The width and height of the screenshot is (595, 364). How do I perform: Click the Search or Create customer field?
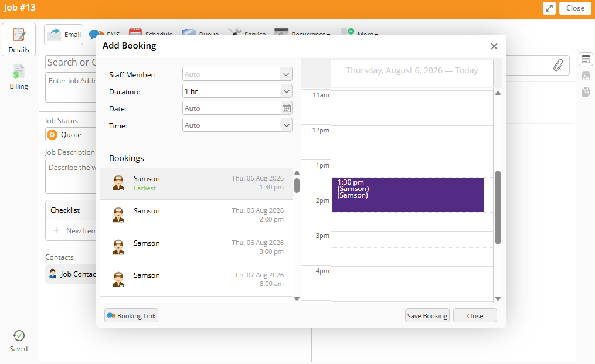(x=71, y=62)
